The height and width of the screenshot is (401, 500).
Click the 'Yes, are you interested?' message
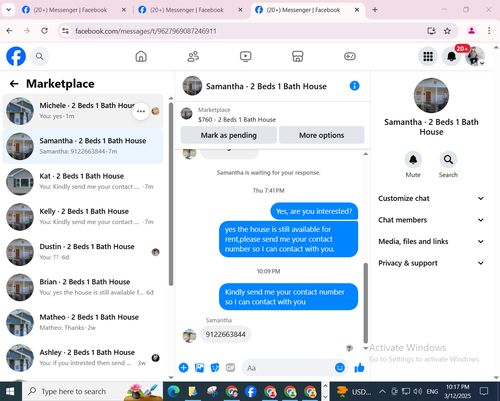314,211
